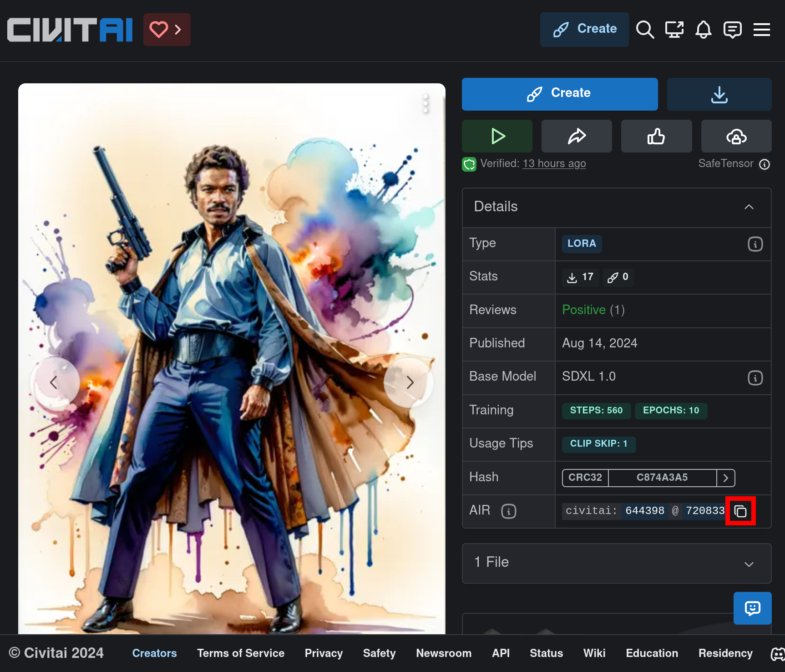This screenshot has width=785, height=672.
Task: Click the EPOCHS: 10 badge
Action: pyautogui.click(x=671, y=410)
